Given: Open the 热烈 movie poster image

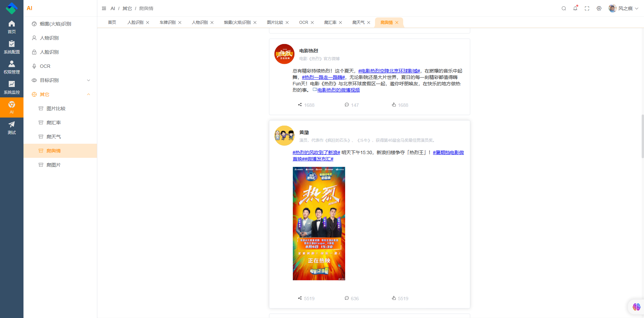Looking at the screenshot, I should (319, 224).
